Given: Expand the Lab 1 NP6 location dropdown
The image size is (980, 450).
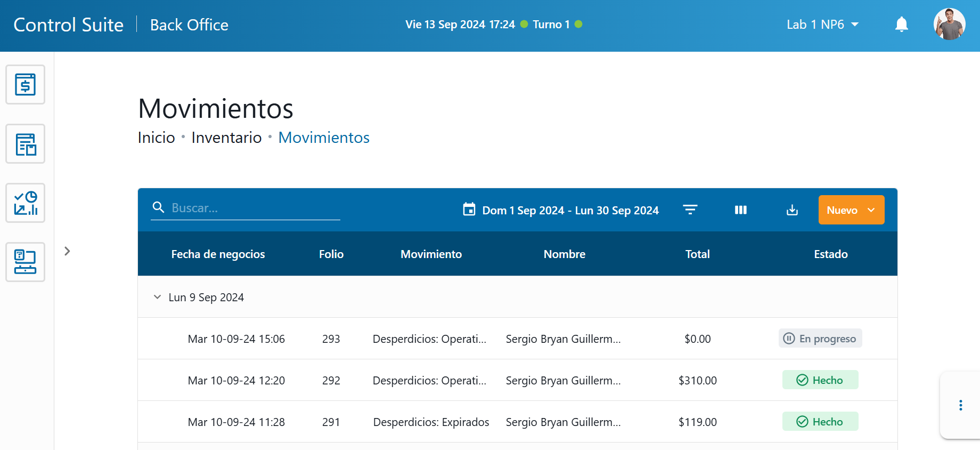Looking at the screenshot, I should 822,25.
